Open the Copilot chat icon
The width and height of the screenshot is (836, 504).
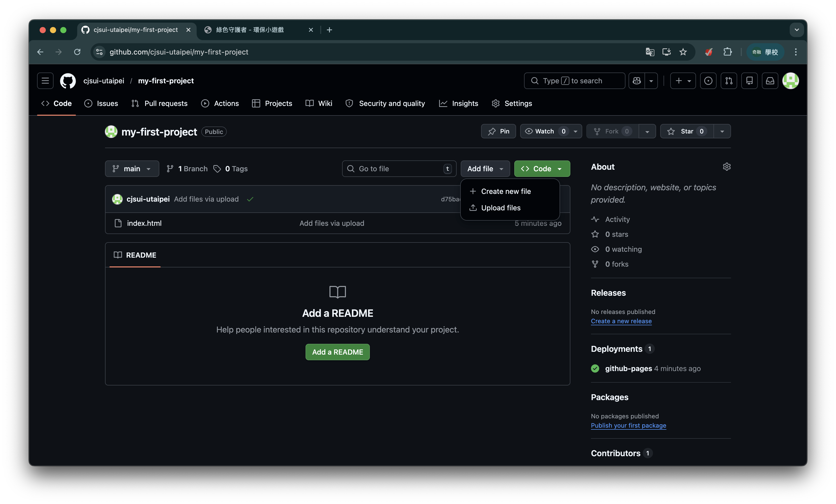[x=637, y=81]
